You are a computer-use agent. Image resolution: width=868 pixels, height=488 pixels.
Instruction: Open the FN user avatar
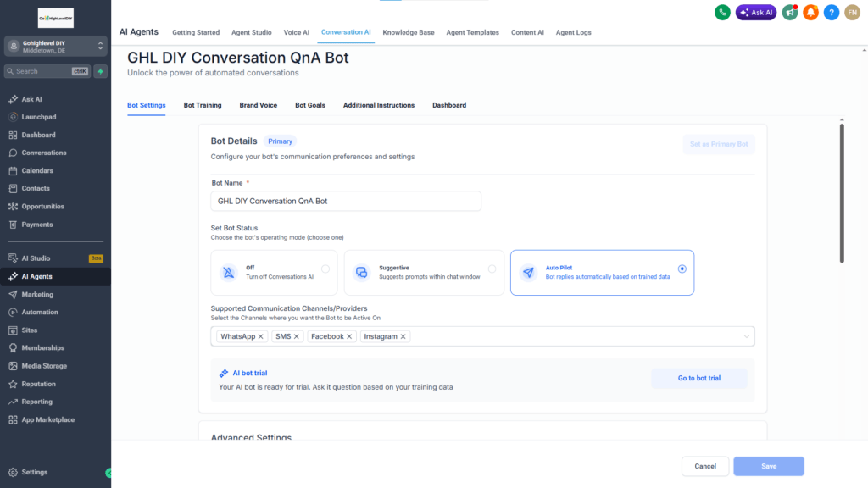(x=852, y=12)
